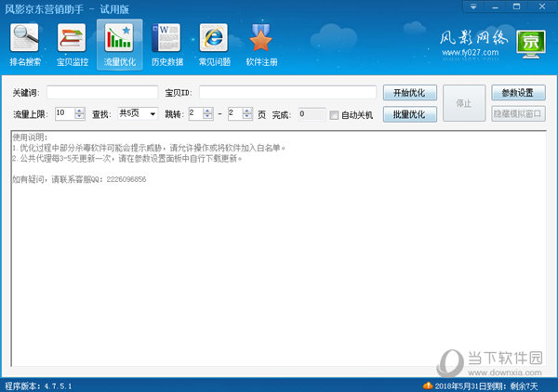Screen dimensions: 558x392
Task: Decrease the second 跳转 page number
Action: [x=247, y=116]
